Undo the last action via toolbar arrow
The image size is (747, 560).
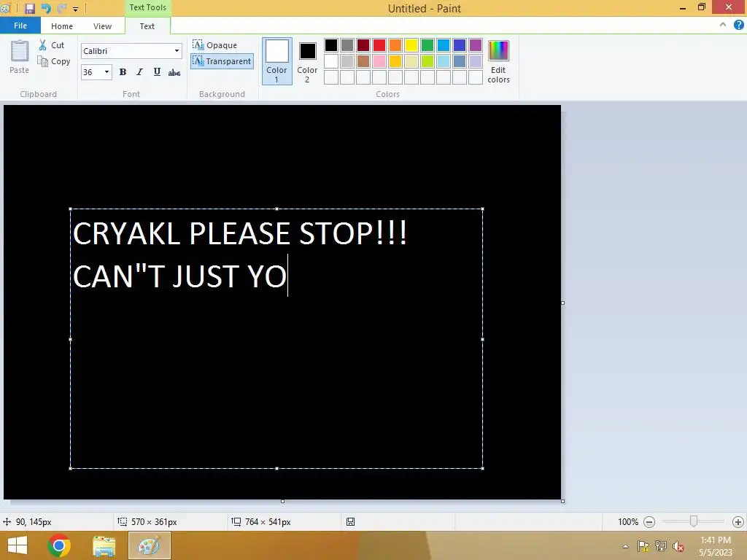[x=46, y=8]
